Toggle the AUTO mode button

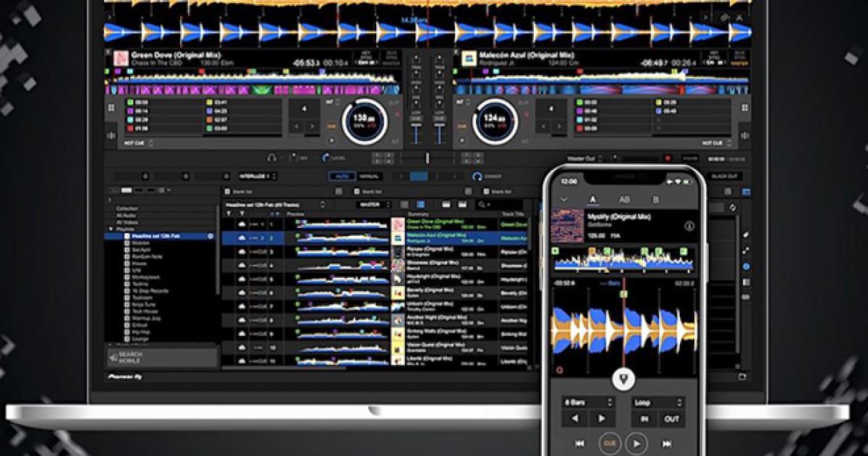(341, 176)
